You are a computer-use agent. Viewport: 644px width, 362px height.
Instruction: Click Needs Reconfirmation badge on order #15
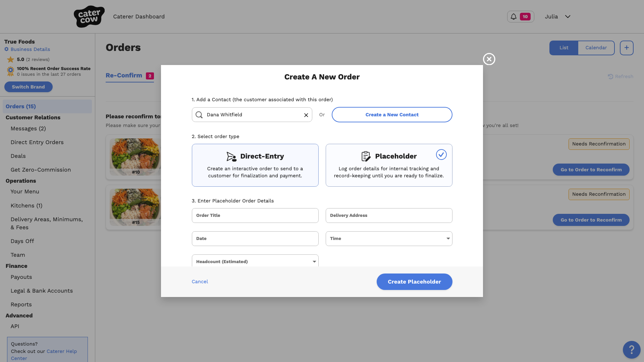[x=599, y=194]
